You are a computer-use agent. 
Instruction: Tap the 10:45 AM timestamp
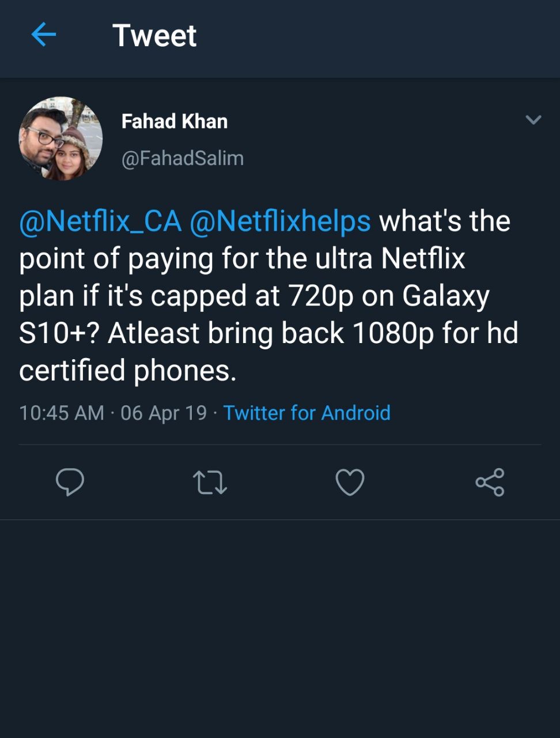(x=62, y=413)
